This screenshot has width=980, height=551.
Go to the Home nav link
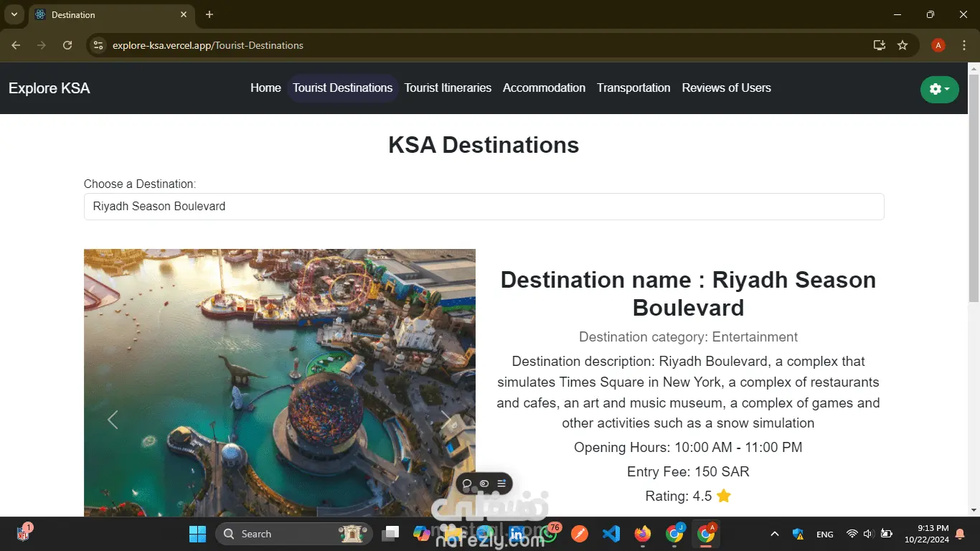click(x=265, y=88)
